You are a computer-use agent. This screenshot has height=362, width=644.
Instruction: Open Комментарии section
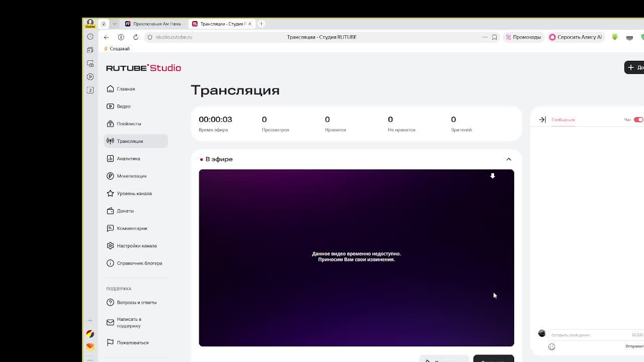pyautogui.click(x=132, y=228)
